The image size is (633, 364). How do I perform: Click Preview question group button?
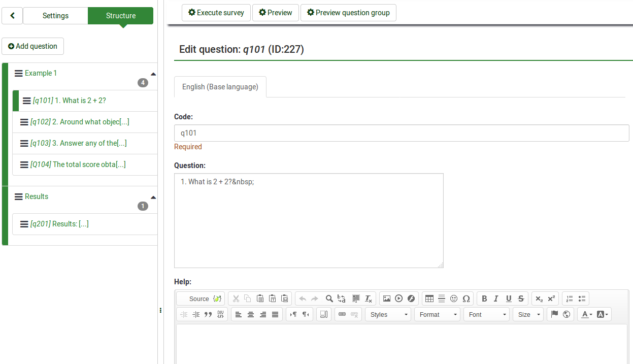click(348, 13)
